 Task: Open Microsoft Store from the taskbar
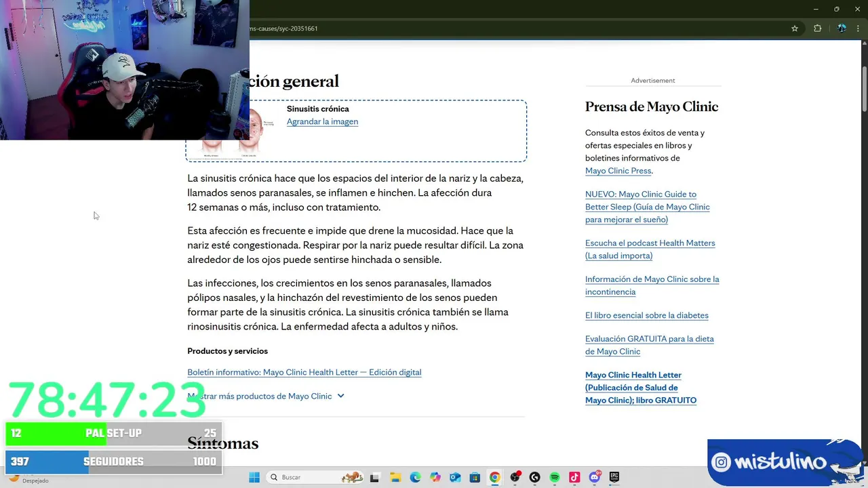point(475,477)
